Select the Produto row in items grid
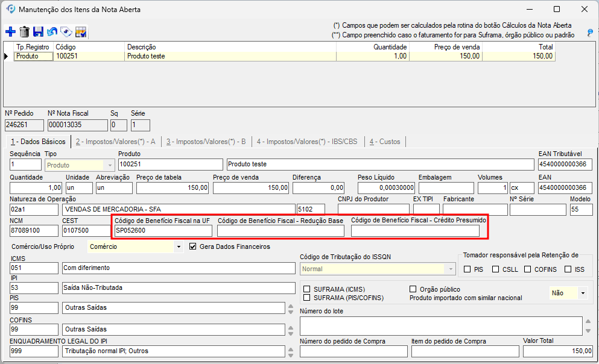The width and height of the screenshot is (599, 364). coord(27,56)
